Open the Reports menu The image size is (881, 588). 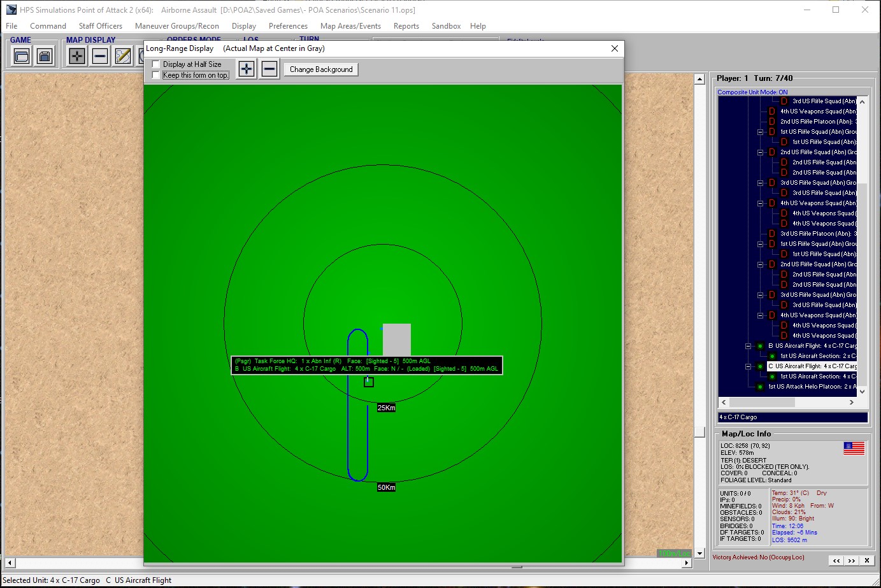click(406, 26)
